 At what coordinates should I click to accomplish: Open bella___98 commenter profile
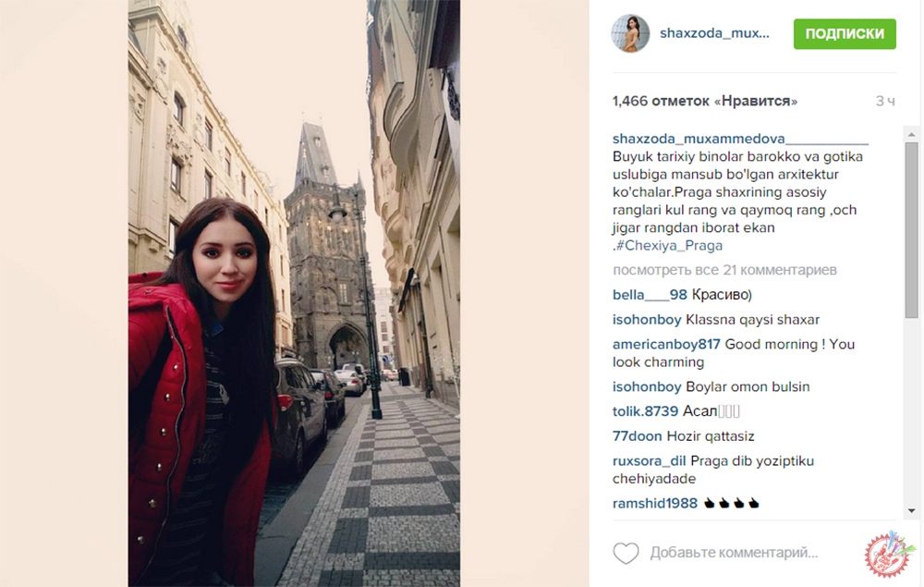tap(650, 295)
